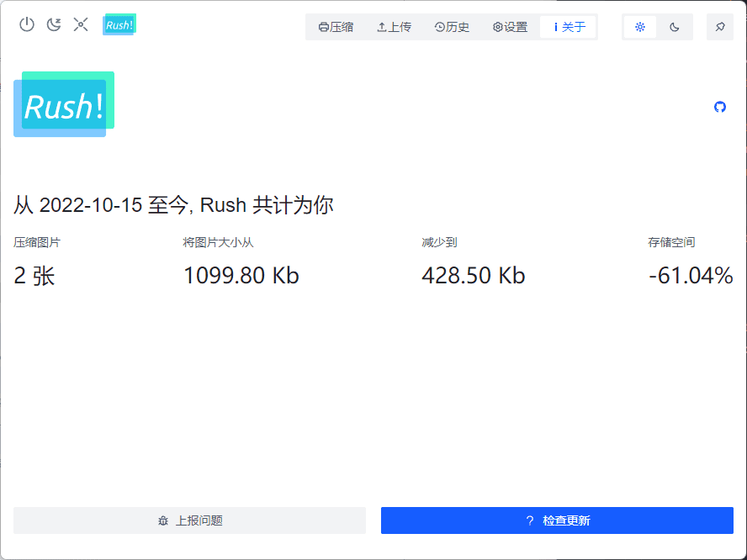Select the 关于 (about) tab
This screenshot has width=747, height=560.
[x=568, y=27]
